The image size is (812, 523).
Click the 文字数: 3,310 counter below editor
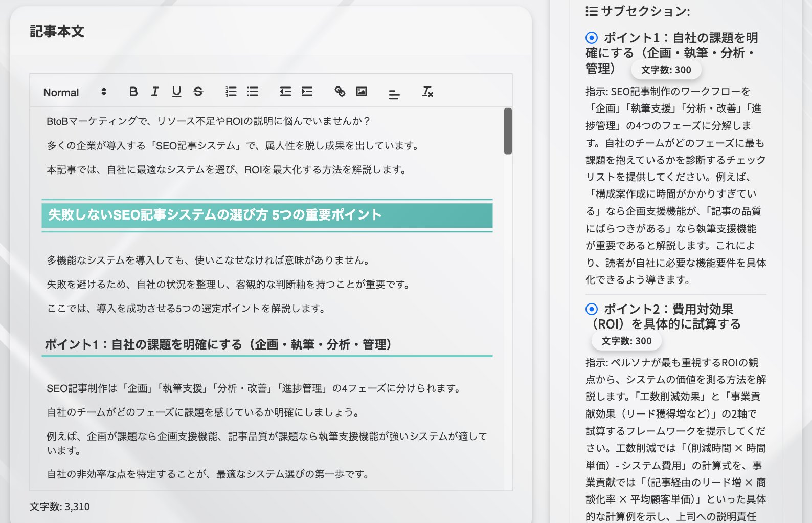tap(60, 507)
